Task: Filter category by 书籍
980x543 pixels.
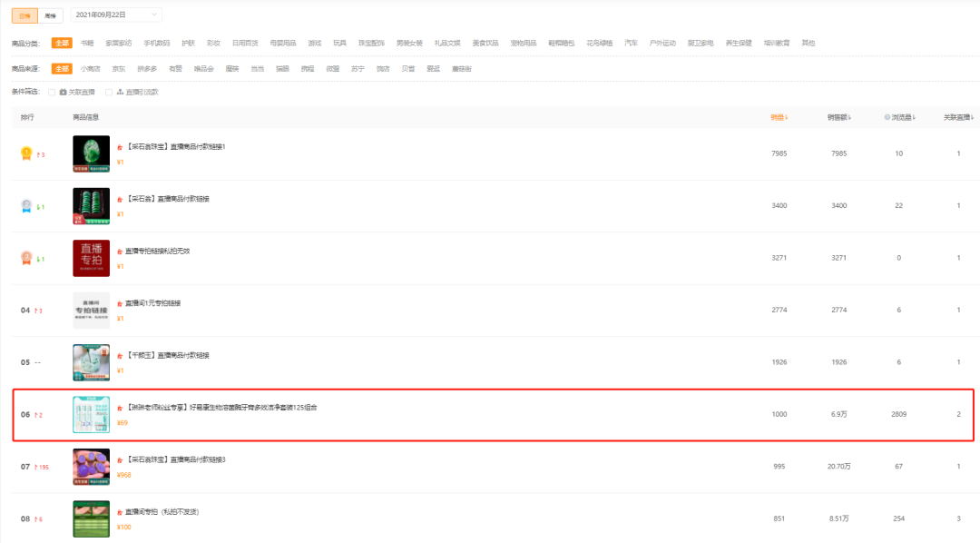Action: pos(87,44)
